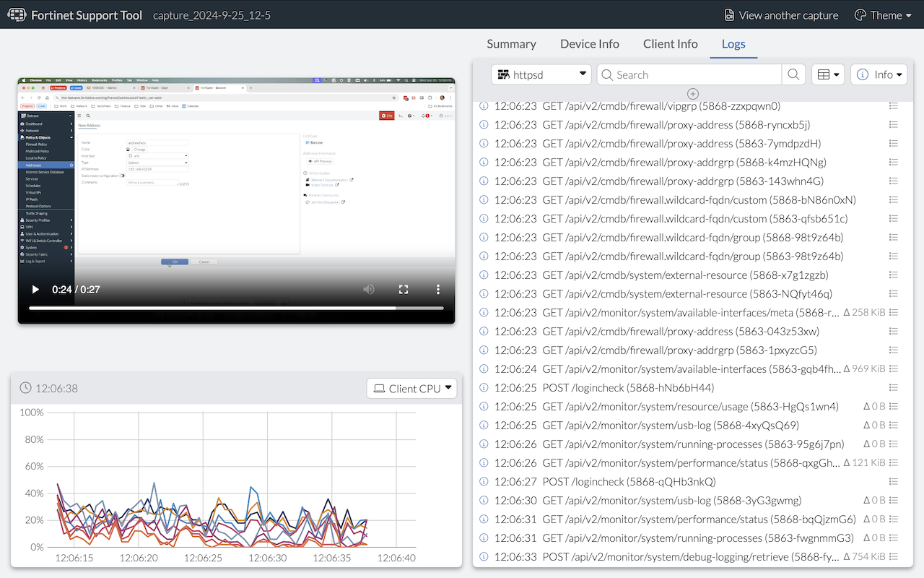Click the plus expander above the log list
Screen dimensions: 924x578
coord(692,93)
